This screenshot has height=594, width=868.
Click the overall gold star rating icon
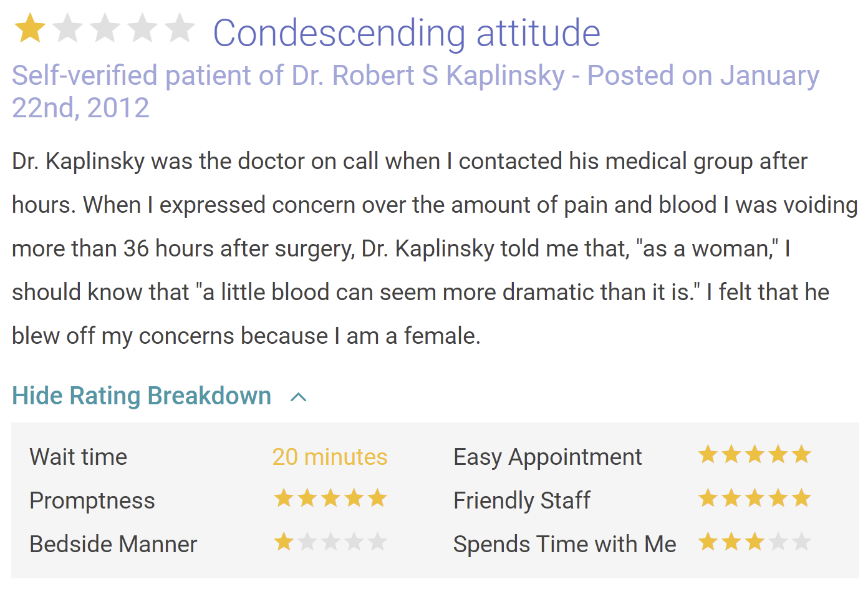pos(30,29)
